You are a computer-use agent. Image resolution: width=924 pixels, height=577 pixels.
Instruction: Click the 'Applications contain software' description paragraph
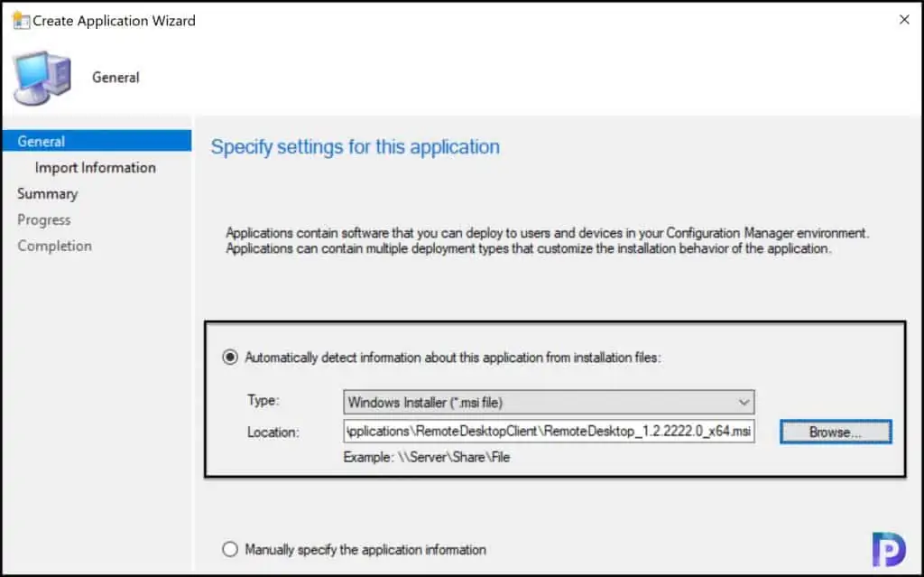tap(547, 241)
